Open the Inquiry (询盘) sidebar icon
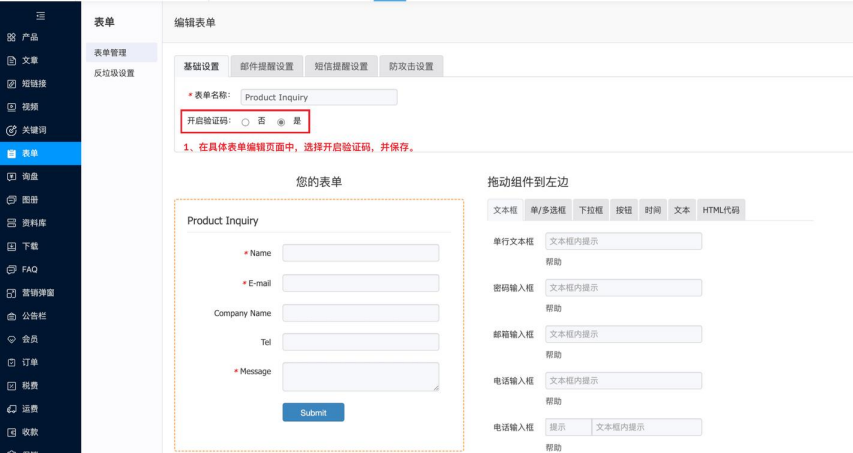853x453 pixels. click(x=11, y=176)
